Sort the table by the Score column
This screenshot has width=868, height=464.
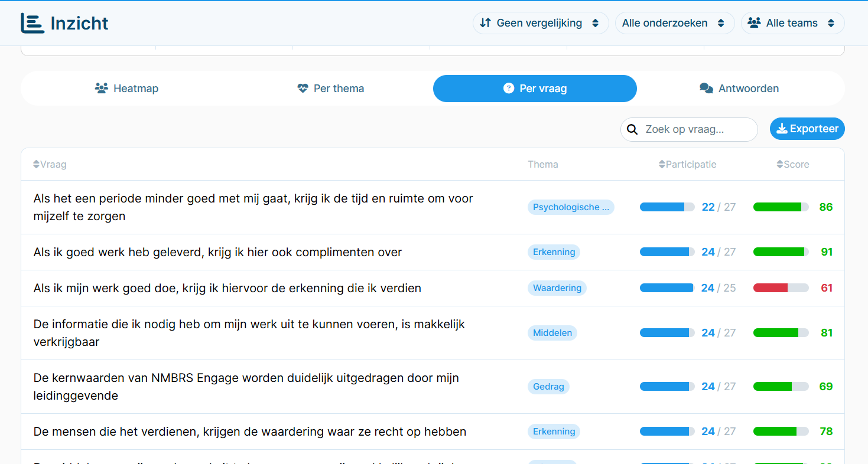(793, 165)
